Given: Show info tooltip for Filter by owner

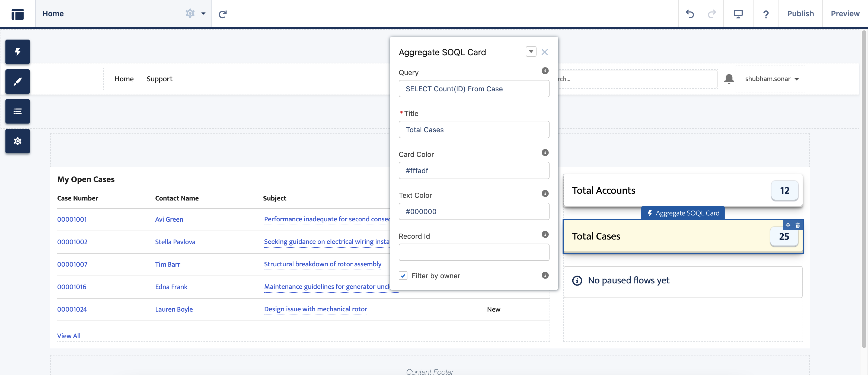Looking at the screenshot, I should [x=545, y=275].
